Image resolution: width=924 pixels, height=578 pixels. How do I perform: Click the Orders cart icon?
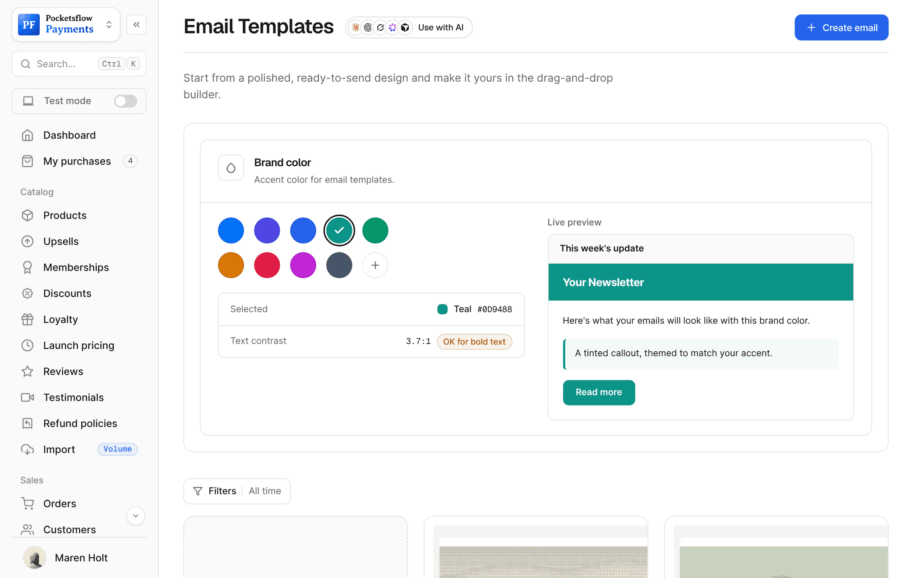click(28, 503)
